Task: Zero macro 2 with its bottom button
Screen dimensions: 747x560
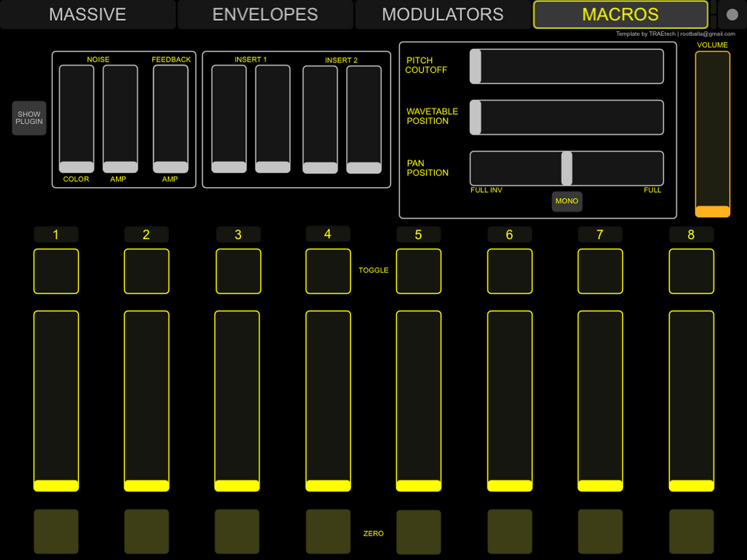Action: pyautogui.click(x=146, y=532)
